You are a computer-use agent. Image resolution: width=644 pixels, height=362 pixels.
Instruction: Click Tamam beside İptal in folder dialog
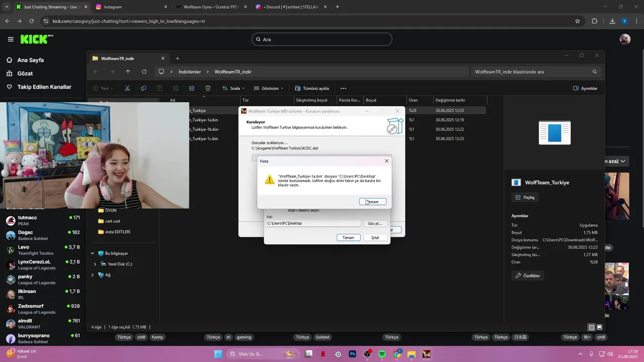[348, 237]
